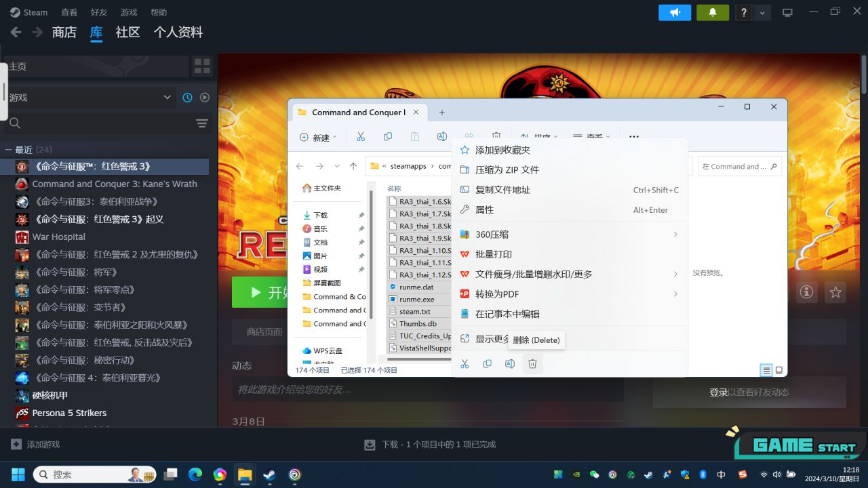Click the Explorer search box for Command and...
This screenshot has height=488, width=868.
pos(739,166)
